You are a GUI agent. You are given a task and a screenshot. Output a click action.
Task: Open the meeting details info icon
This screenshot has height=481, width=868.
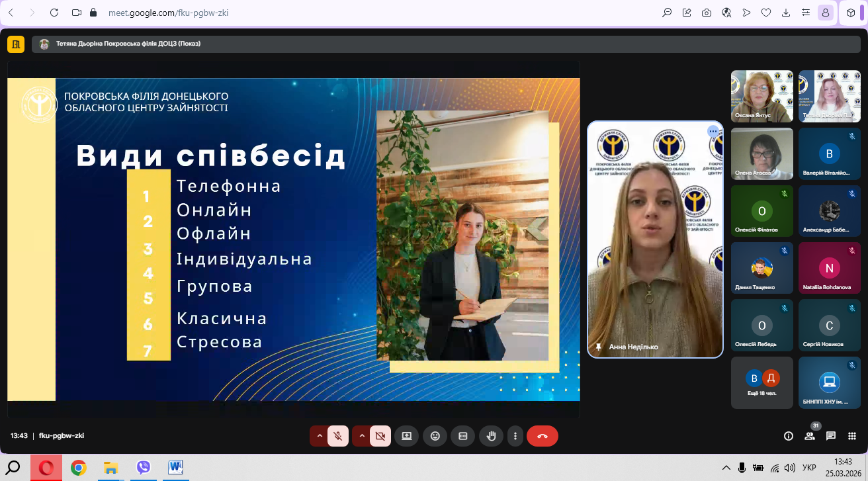[x=789, y=436]
